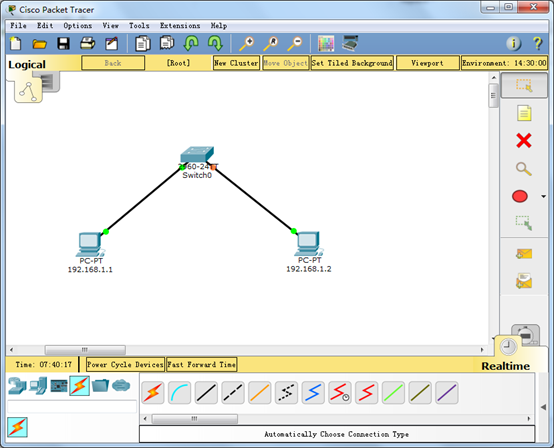Click the Viewport button
Viewport: 554px width, 448px height.
click(x=428, y=63)
